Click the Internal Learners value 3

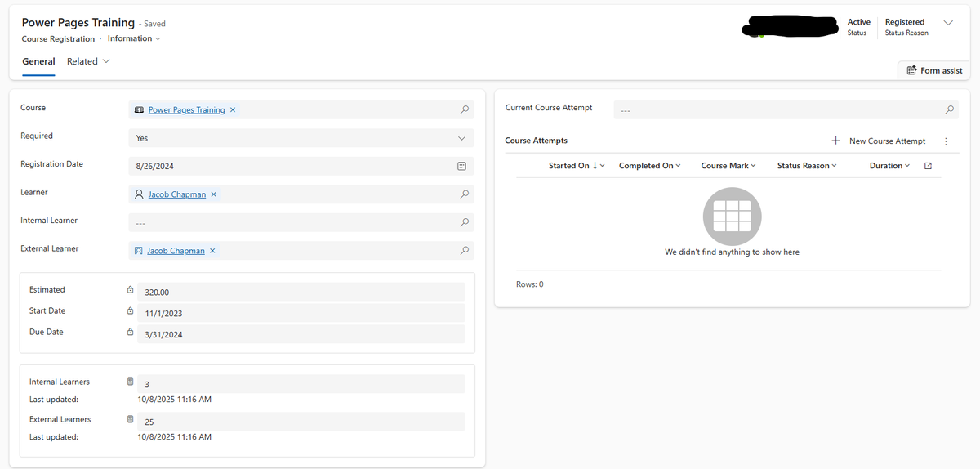[301, 384]
